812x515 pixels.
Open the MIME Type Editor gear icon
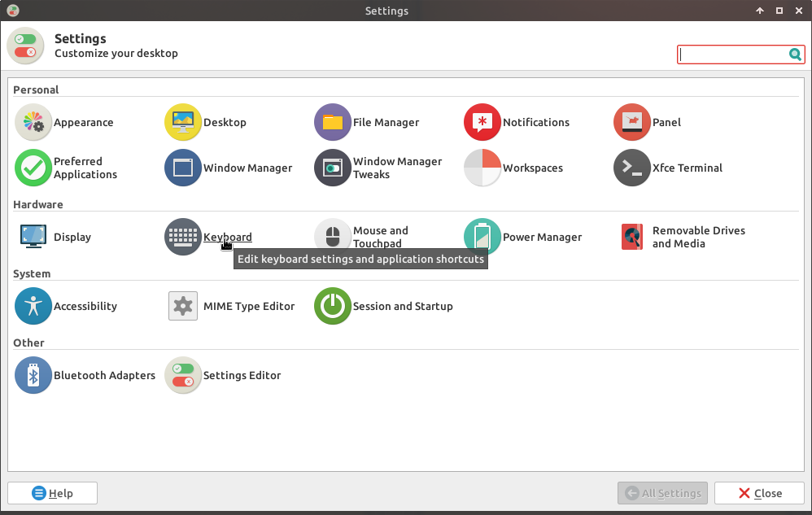[x=183, y=306]
